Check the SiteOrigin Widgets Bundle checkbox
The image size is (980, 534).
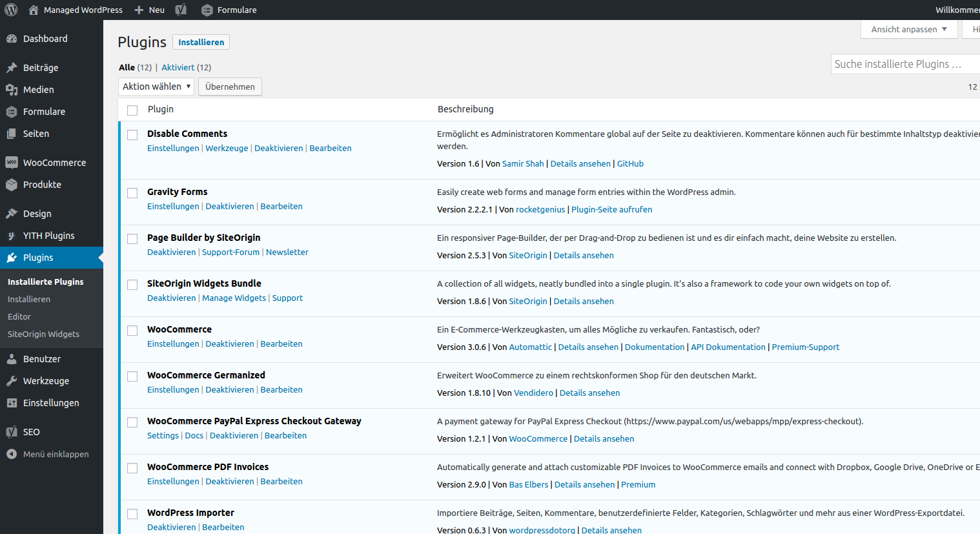132,285
